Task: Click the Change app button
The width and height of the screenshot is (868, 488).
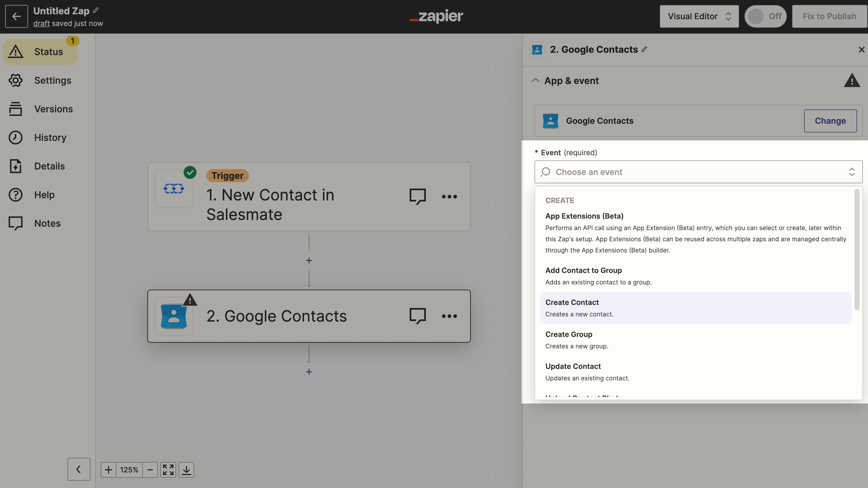Action: tap(830, 121)
